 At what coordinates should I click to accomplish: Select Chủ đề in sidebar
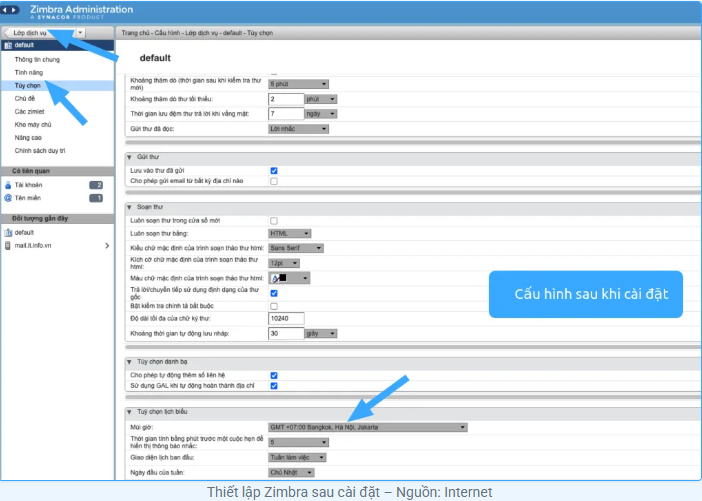[x=25, y=98]
